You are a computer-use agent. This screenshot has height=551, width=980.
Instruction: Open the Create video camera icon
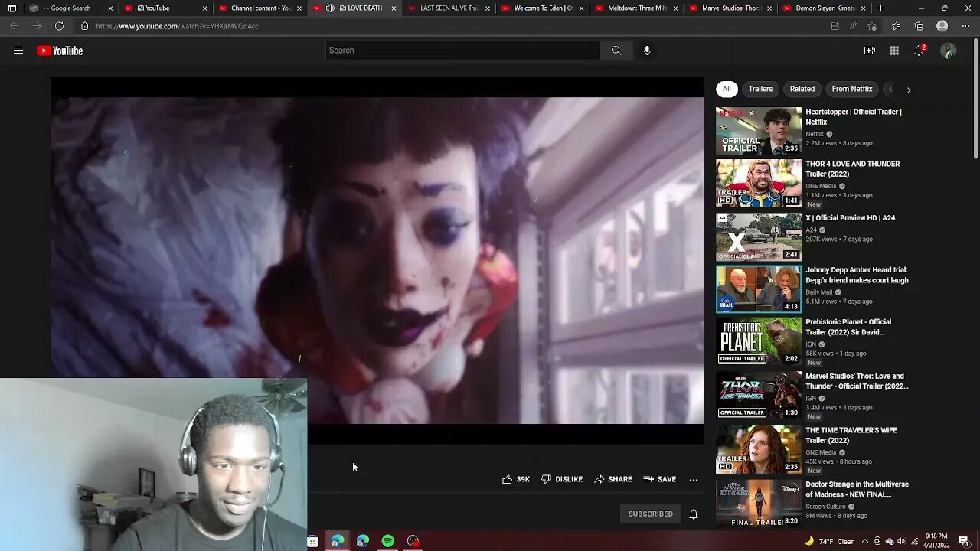pos(870,51)
